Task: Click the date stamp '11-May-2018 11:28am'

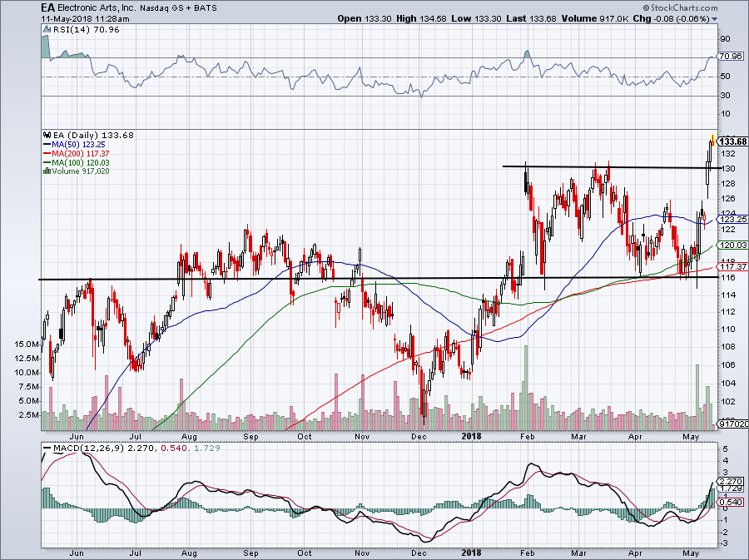Action: tap(85, 19)
